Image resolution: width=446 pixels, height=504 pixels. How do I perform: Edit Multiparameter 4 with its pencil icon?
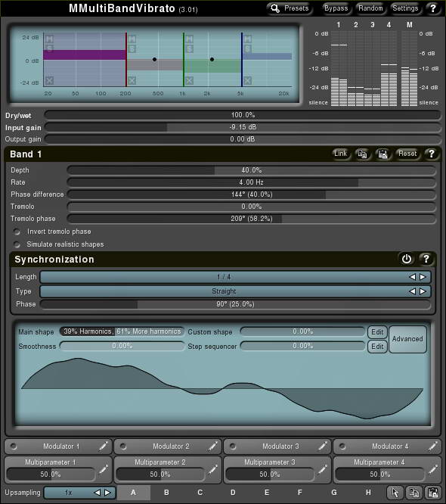432,470
